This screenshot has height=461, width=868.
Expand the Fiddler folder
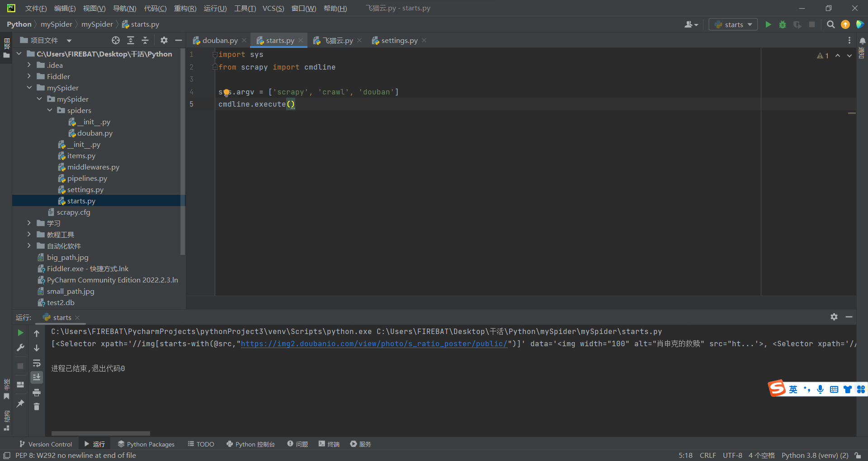(29, 76)
